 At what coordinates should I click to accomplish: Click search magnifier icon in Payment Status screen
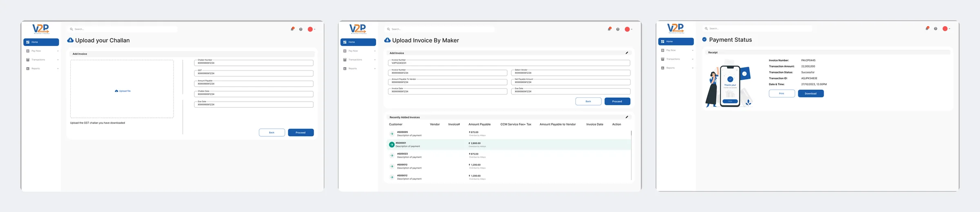706,29
